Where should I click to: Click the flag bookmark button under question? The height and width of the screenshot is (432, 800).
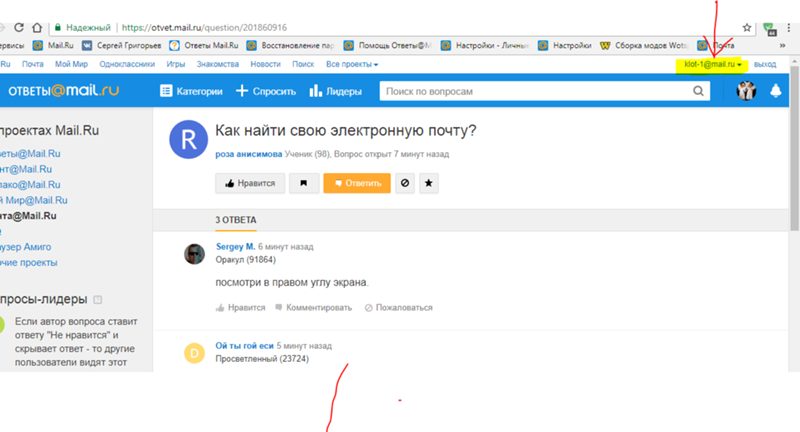pos(304,183)
